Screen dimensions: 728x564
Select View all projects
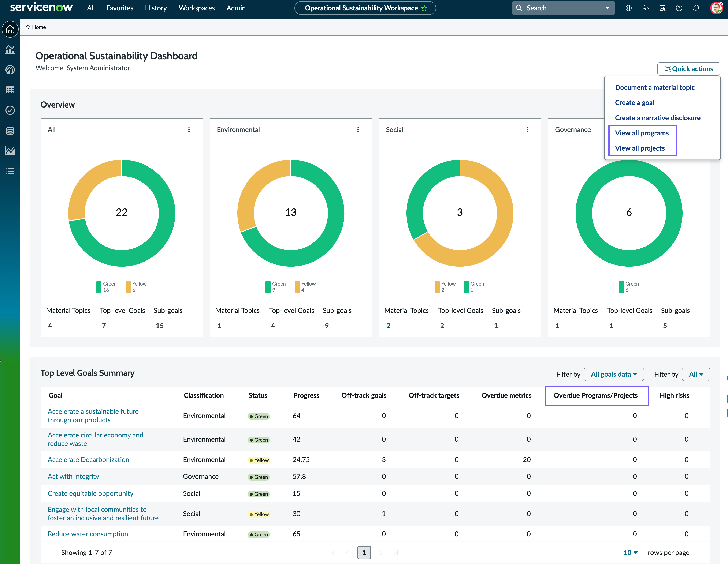click(x=640, y=148)
